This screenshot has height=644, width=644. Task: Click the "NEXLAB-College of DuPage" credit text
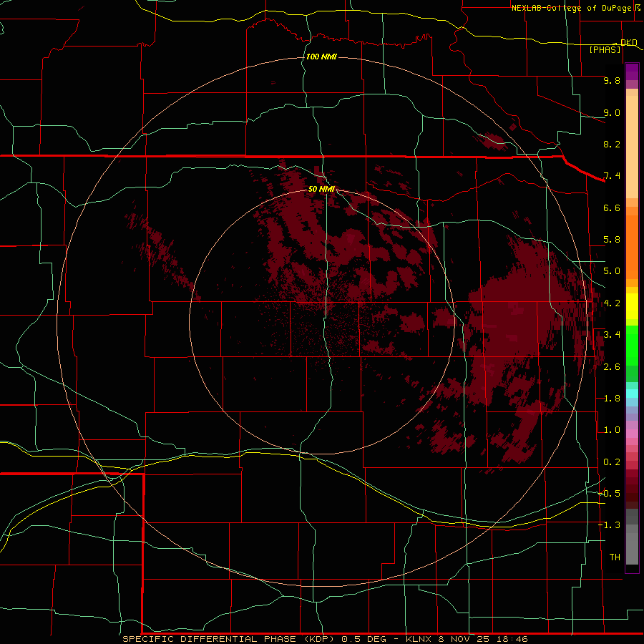tap(570, 8)
